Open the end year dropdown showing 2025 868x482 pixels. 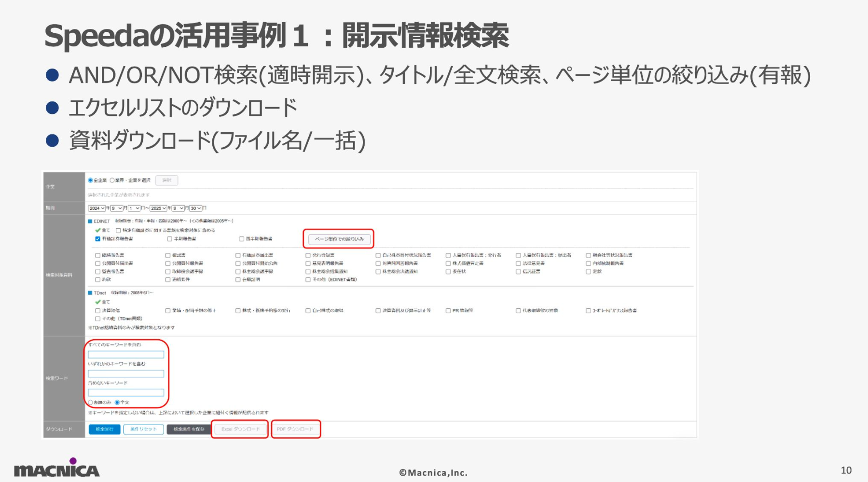tap(158, 208)
